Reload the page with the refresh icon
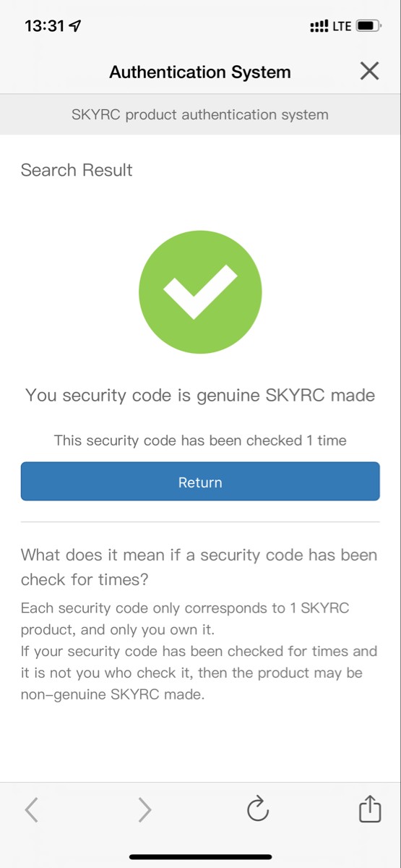 [x=258, y=809]
